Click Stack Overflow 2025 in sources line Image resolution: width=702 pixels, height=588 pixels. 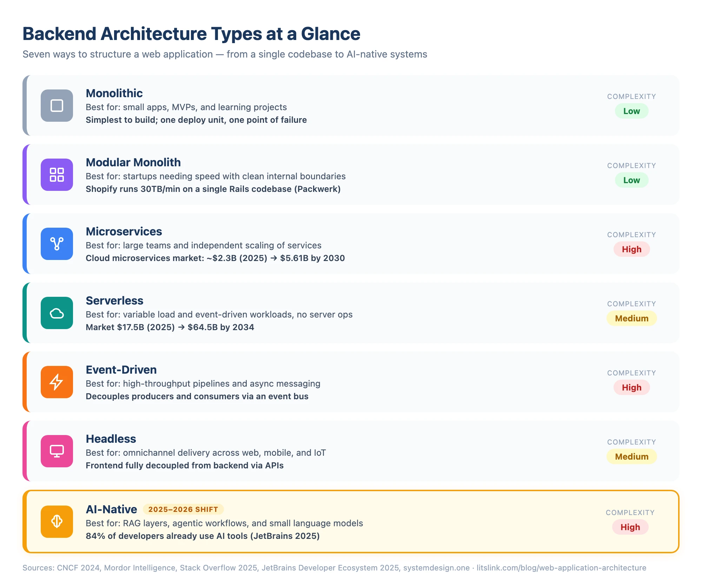[x=218, y=568]
